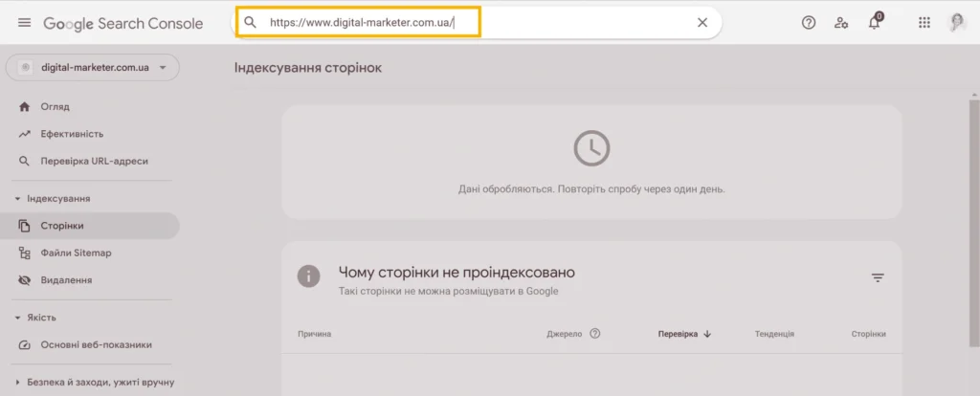The image size is (980, 396).
Task: Click the Причина column header
Action: pyautogui.click(x=314, y=334)
